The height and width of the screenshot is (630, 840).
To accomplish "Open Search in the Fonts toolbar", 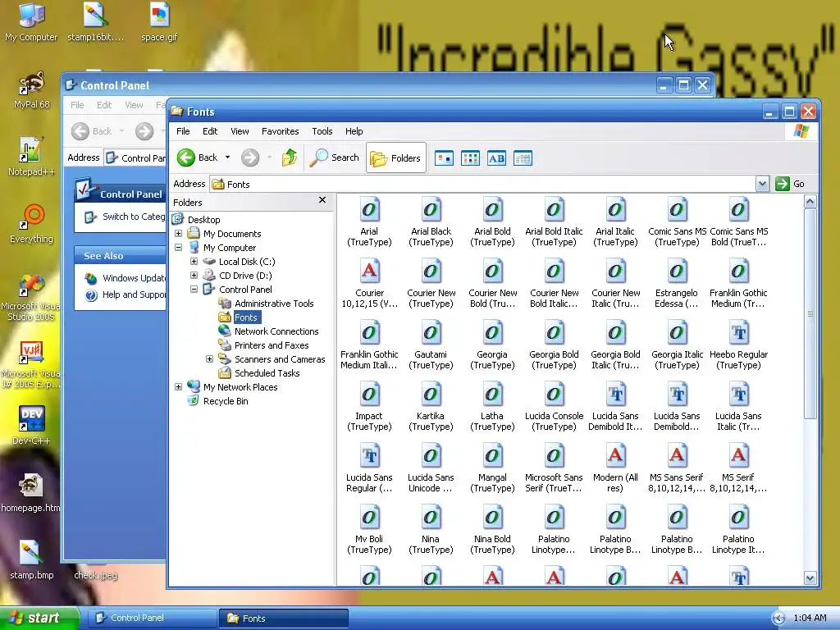I will click(335, 157).
